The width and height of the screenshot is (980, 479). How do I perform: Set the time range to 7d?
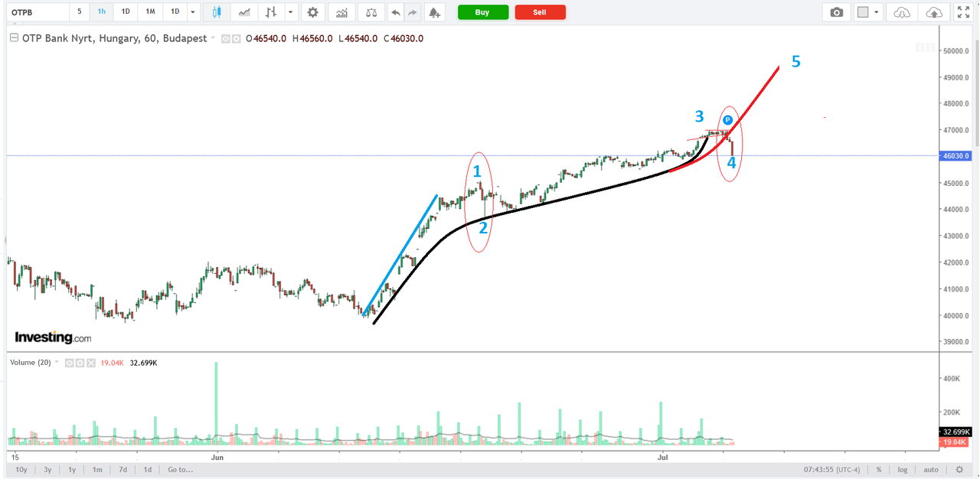point(122,470)
